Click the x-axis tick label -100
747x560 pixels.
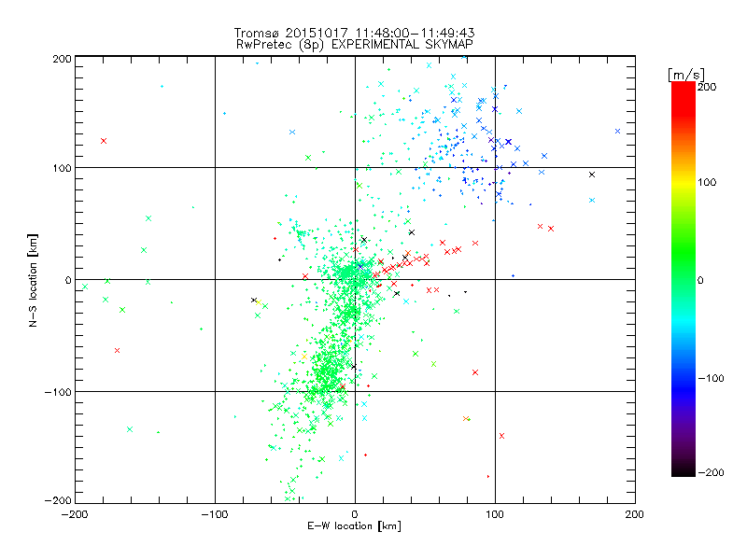(x=215, y=514)
